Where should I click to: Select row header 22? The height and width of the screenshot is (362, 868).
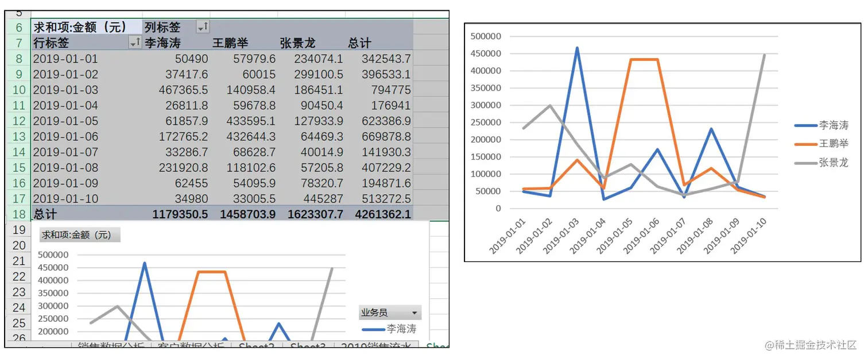pyautogui.click(x=19, y=276)
